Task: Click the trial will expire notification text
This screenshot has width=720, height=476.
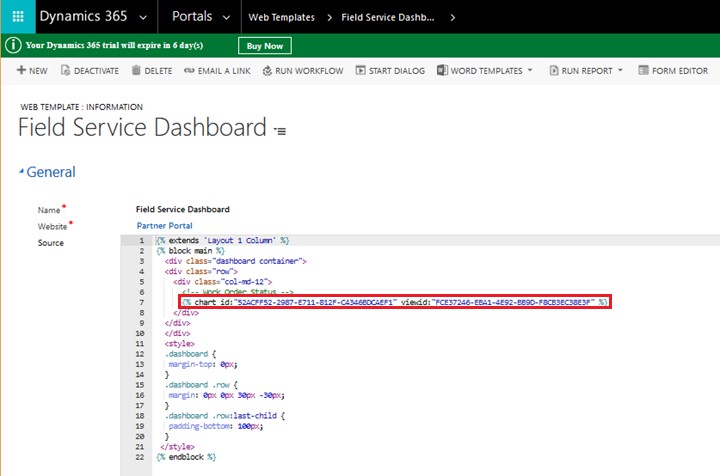Action: click(114, 45)
